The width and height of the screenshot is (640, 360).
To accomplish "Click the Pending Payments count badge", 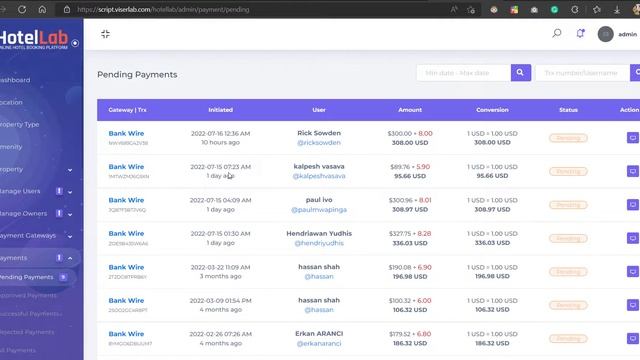I will pos(63,277).
